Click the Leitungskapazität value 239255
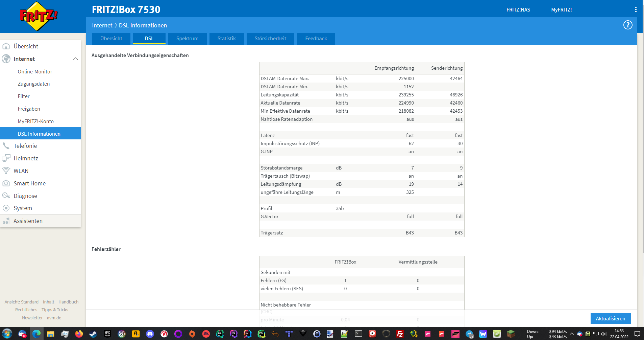Image resolution: width=644 pixels, height=340 pixels. click(406, 95)
